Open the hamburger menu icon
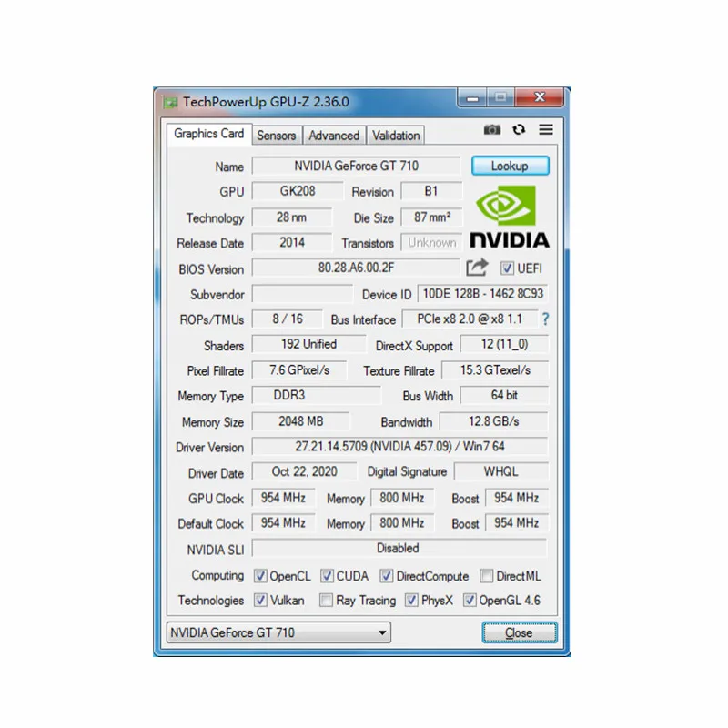This screenshot has width=728, height=728. [546, 129]
